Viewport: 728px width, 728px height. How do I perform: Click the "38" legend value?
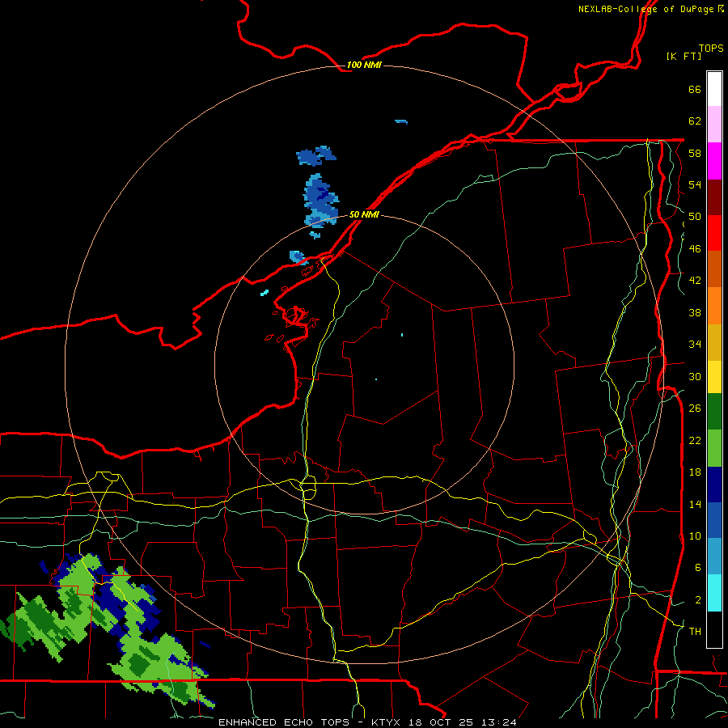pos(695,312)
